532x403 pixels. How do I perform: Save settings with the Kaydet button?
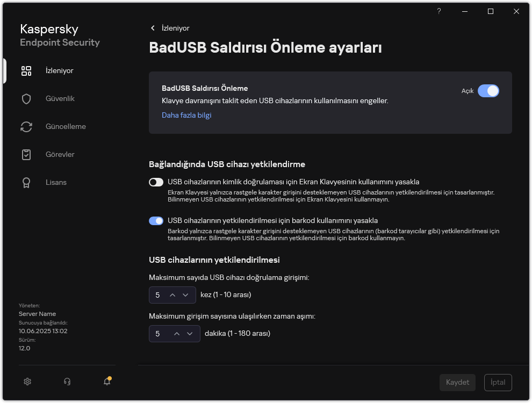click(x=457, y=382)
